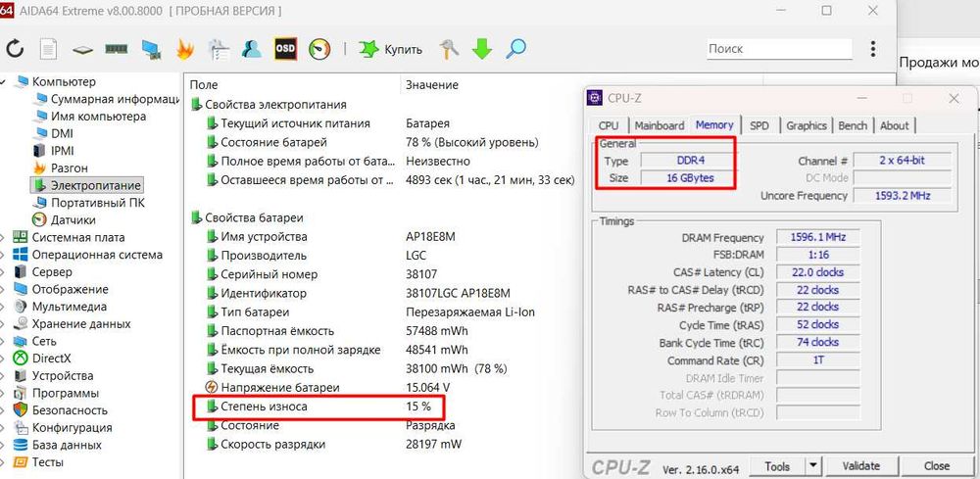Click the Программы tree icon
The height and width of the screenshot is (479, 980).
pos(21,394)
